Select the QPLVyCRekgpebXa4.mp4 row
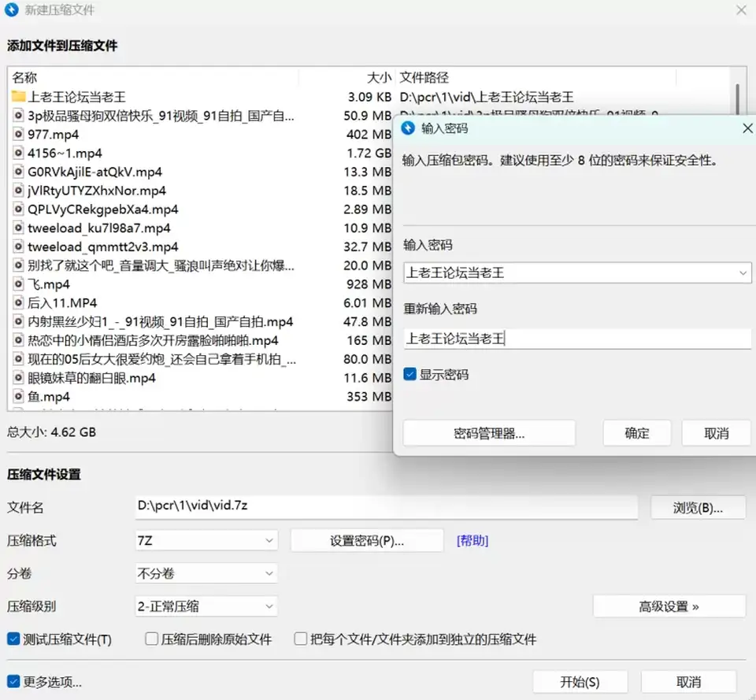 tap(201, 209)
